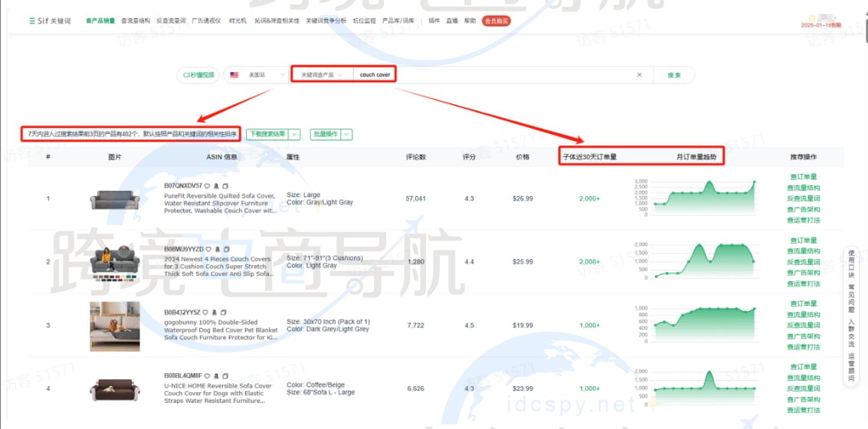Image resolution: width=868 pixels, height=429 pixels.
Task: Clear the search box with the X icon
Action: coord(640,75)
